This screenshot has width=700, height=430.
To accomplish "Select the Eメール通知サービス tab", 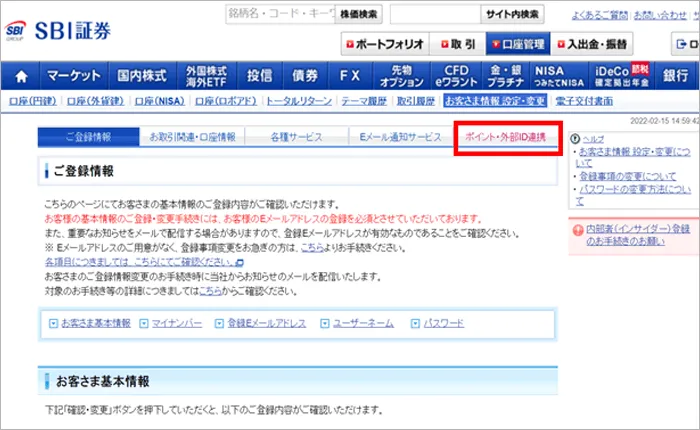I will click(x=401, y=137).
